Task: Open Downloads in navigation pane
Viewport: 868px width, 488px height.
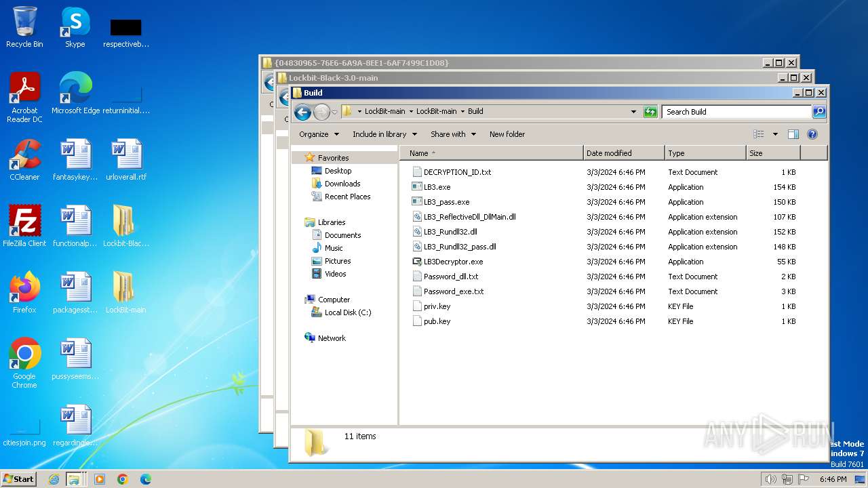Action: [342, 184]
